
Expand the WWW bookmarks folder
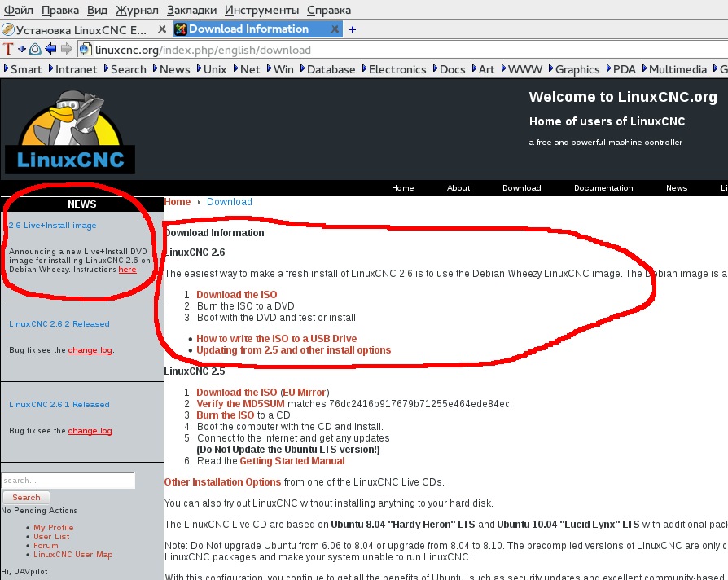coord(522,69)
